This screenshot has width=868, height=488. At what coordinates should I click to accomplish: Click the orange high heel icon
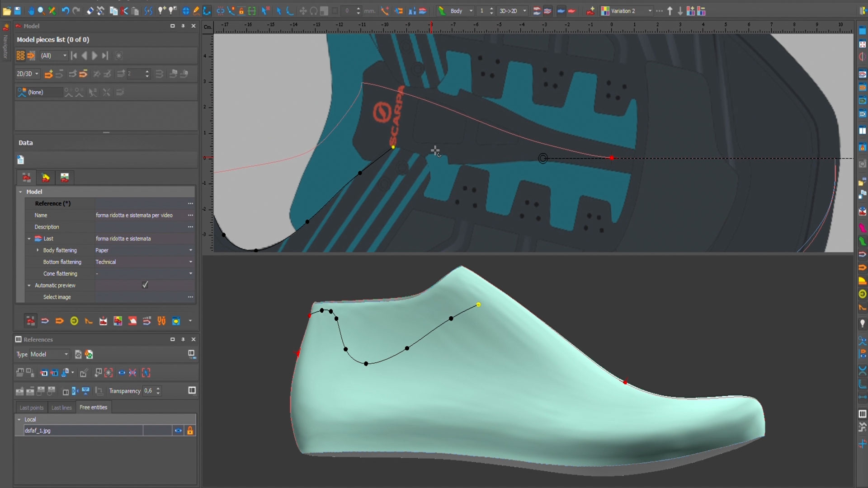(x=89, y=321)
